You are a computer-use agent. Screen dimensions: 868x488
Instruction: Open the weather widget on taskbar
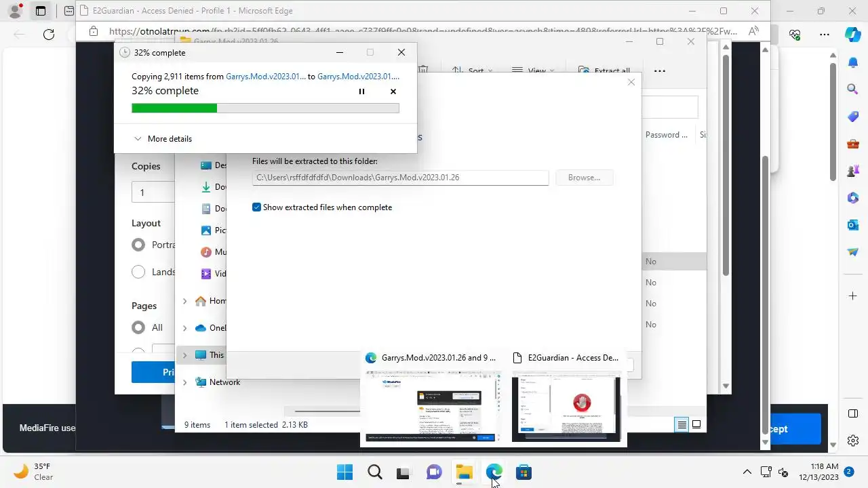click(34, 472)
